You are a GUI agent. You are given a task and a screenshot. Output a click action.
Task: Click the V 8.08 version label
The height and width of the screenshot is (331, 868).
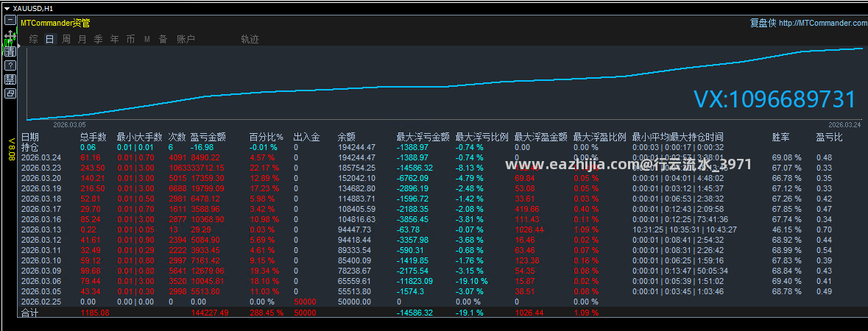point(10,149)
